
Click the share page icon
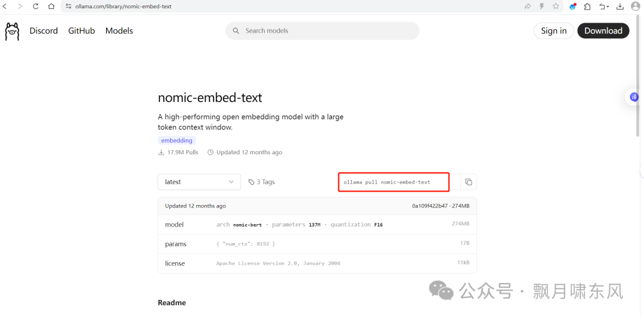[x=528, y=6]
